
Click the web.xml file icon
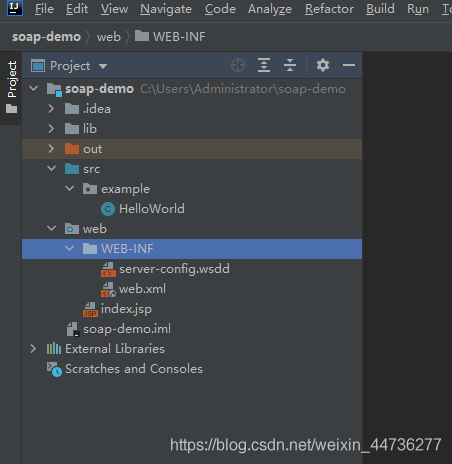point(108,290)
